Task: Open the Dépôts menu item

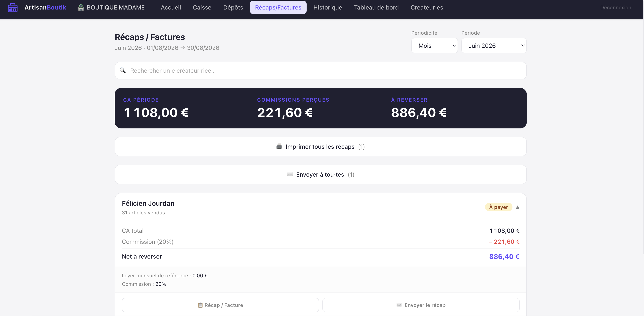Action: pos(233,8)
